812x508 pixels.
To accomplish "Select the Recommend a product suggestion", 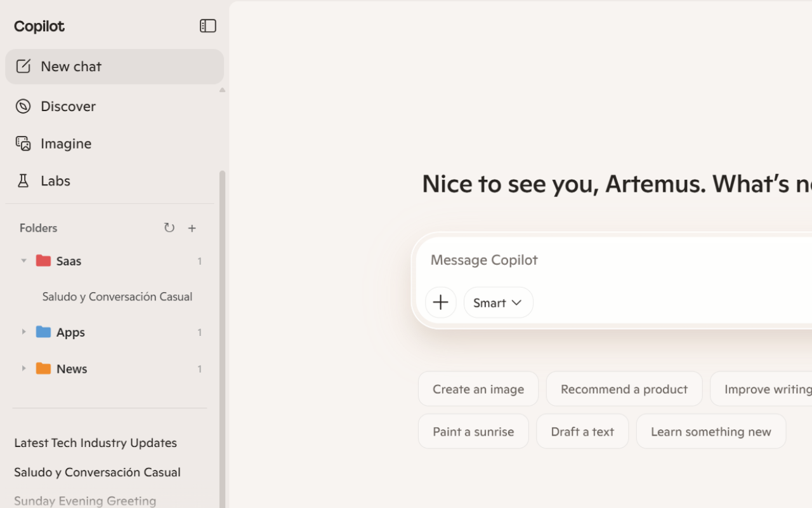I will (x=624, y=389).
